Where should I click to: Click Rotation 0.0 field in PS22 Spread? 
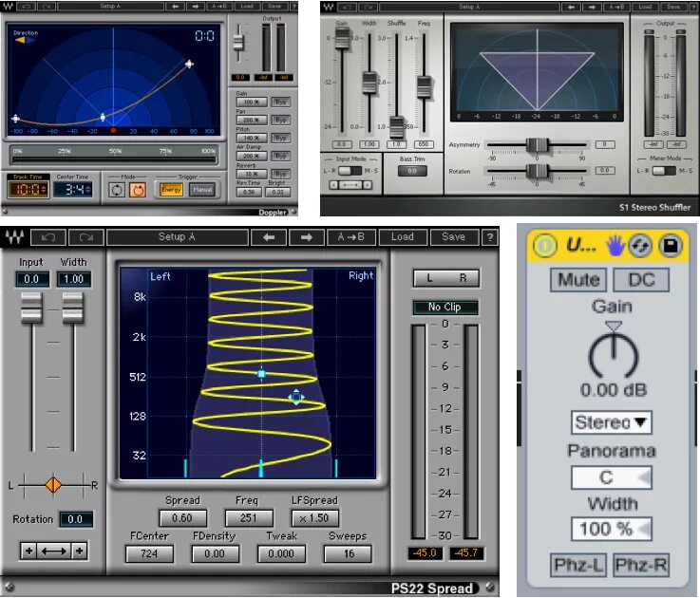[x=75, y=519]
